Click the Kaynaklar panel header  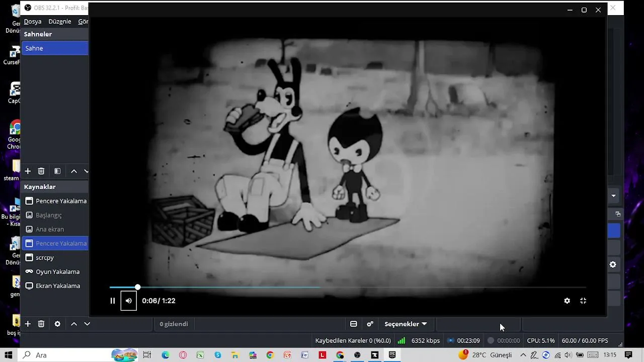[55, 187]
